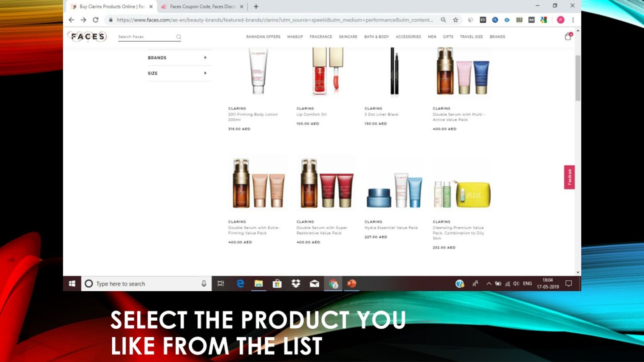The height and width of the screenshot is (362, 644).
Task: Click the page vertical scrollbar thumb
Action: click(x=578, y=78)
